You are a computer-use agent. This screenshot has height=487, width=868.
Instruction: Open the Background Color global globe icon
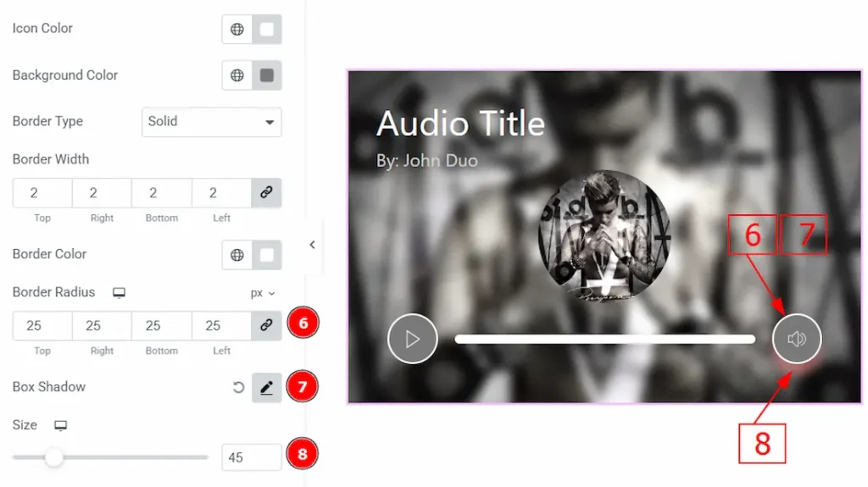click(237, 75)
